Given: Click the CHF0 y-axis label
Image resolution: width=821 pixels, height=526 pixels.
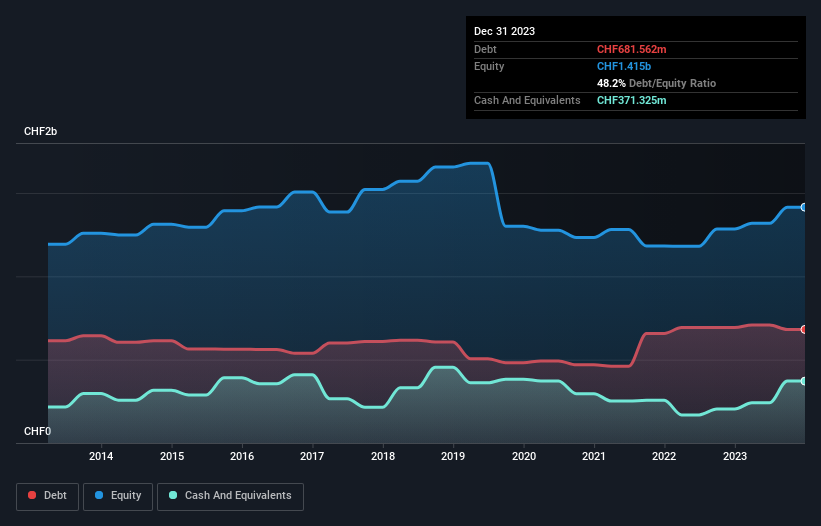Looking at the screenshot, I should pos(38,432).
